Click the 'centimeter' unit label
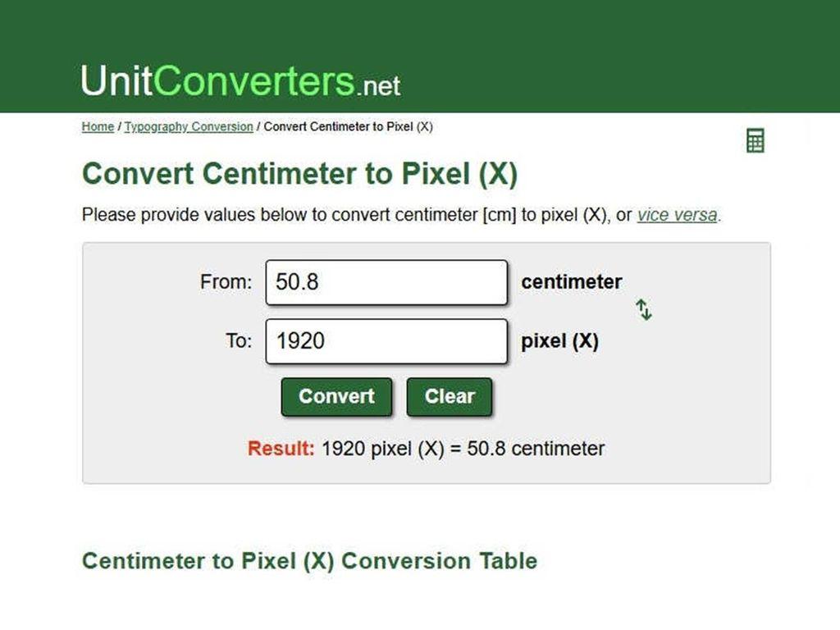The width and height of the screenshot is (840, 630). [x=571, y=282]
